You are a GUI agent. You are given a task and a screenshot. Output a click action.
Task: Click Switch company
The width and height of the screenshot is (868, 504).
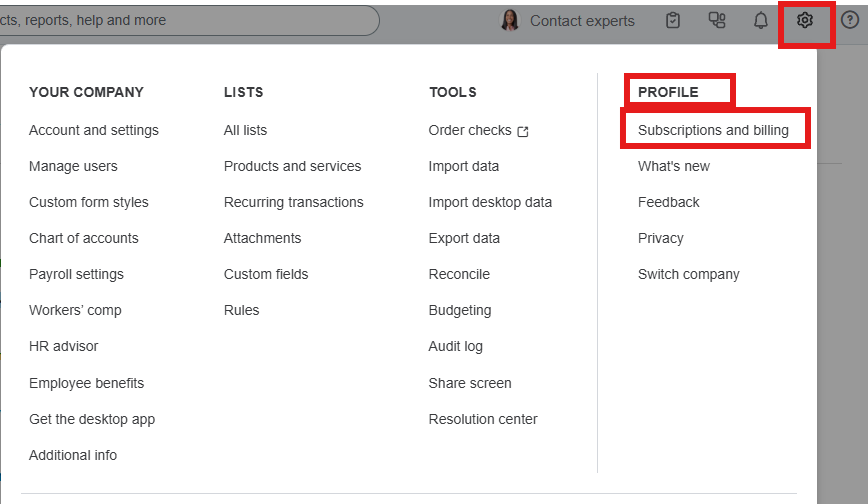pyautogui.click(x=689, y=274)
